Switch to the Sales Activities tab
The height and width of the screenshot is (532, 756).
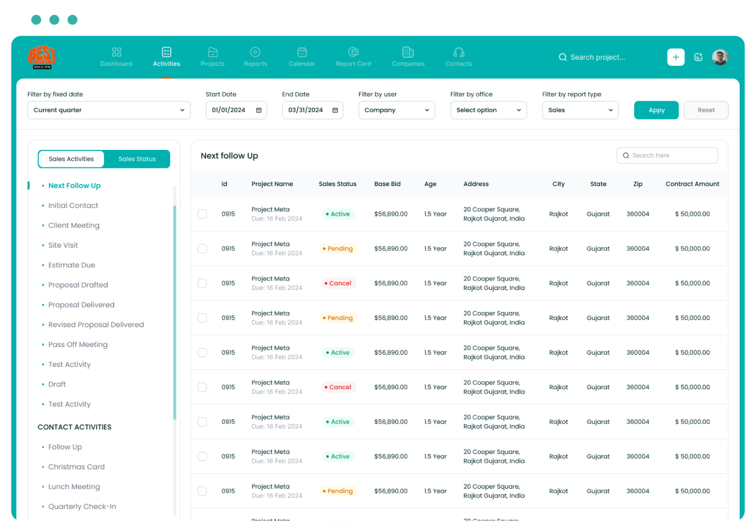(x=71, y=159)
